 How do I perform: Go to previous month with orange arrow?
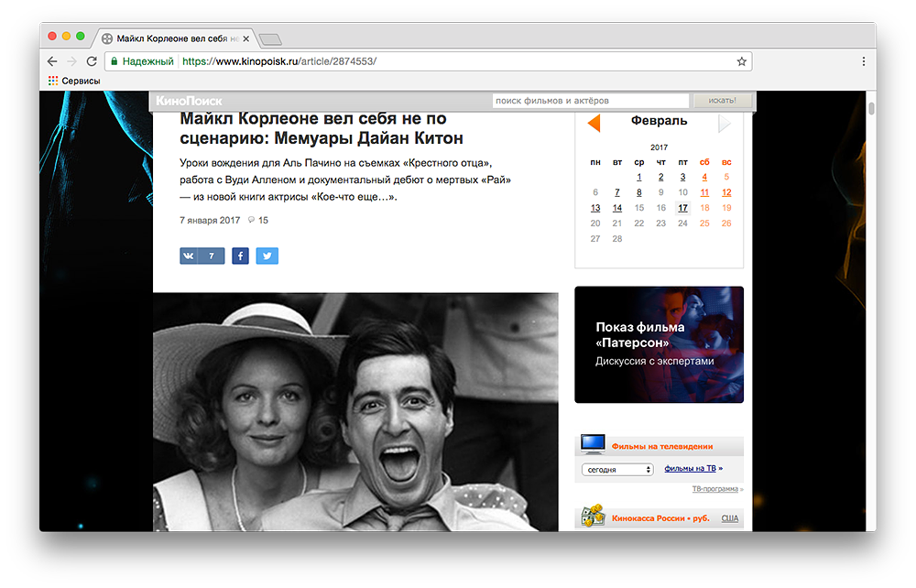point(594,123)
